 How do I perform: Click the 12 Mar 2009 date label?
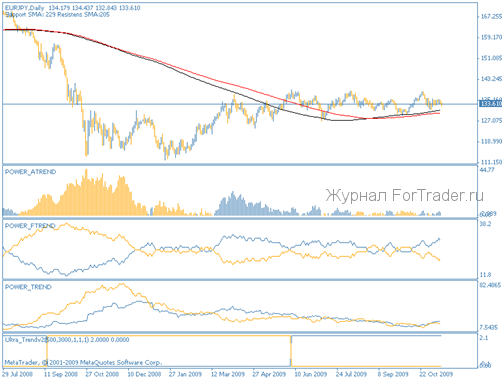click(228, 374)
